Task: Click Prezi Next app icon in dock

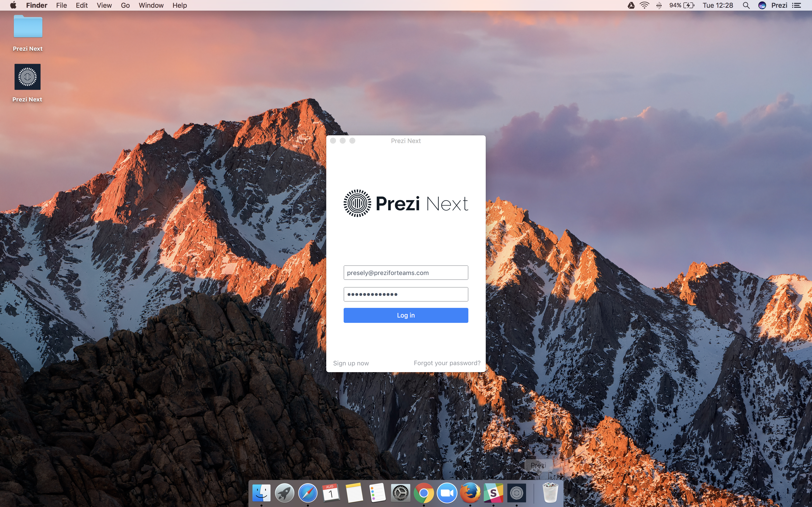Action: coord(517,493)
